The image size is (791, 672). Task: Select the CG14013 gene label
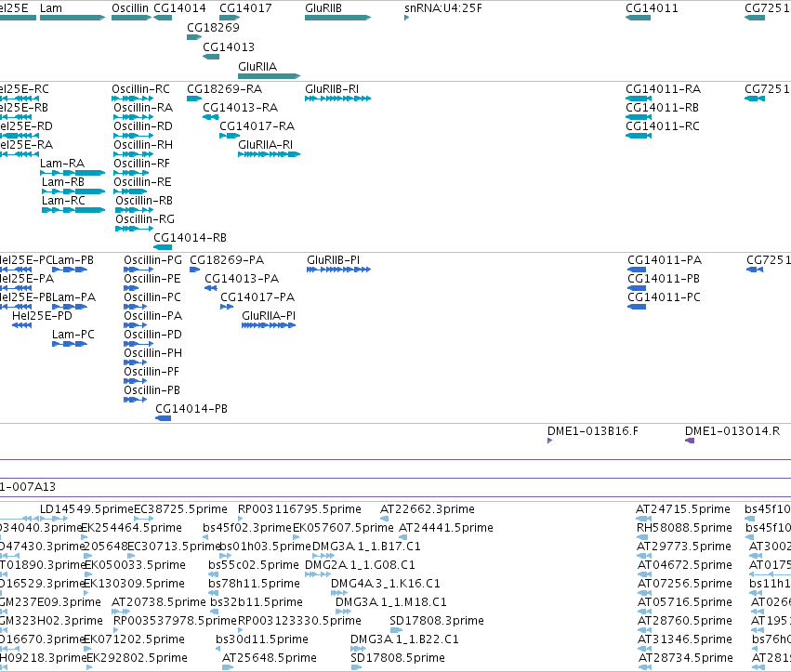[229, 46]
